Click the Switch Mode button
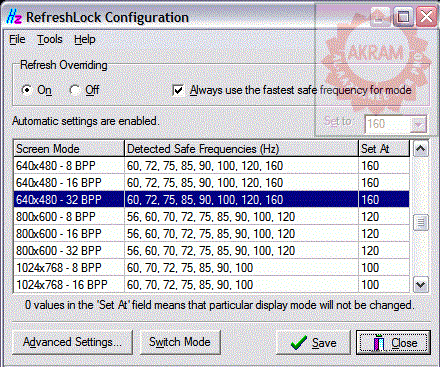Screen dimensions: 440x367 (180, 342)
